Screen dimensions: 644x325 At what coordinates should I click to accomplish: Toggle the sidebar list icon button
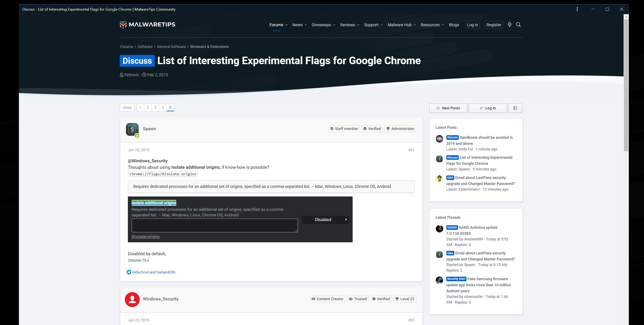(515, 108)
